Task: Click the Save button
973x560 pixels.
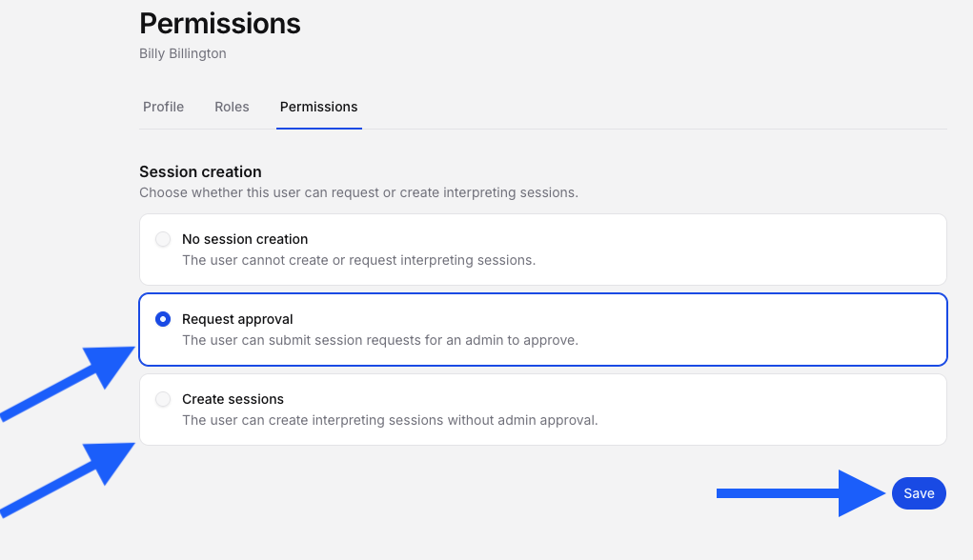Action: coord(919,493)
